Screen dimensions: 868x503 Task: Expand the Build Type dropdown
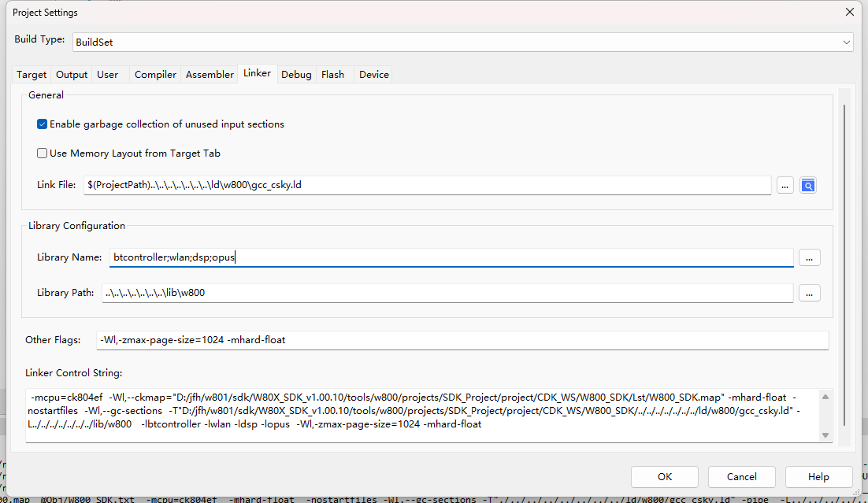coord(846,42)
